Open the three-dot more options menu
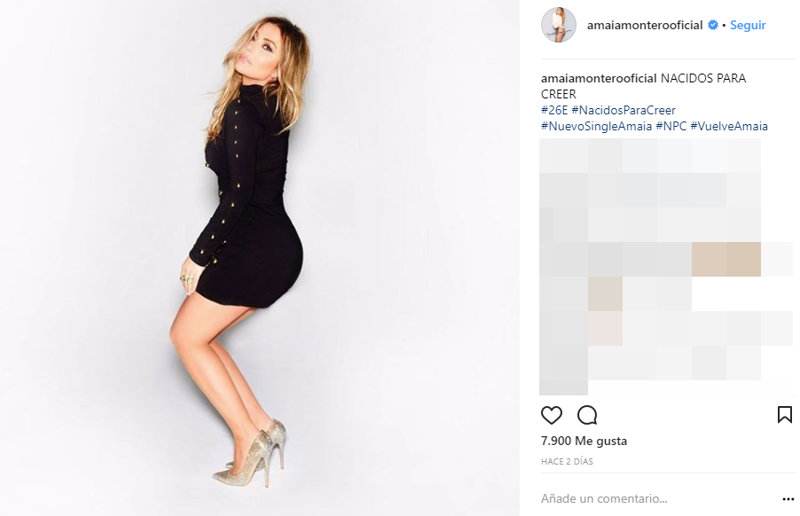 pos(788,499)
